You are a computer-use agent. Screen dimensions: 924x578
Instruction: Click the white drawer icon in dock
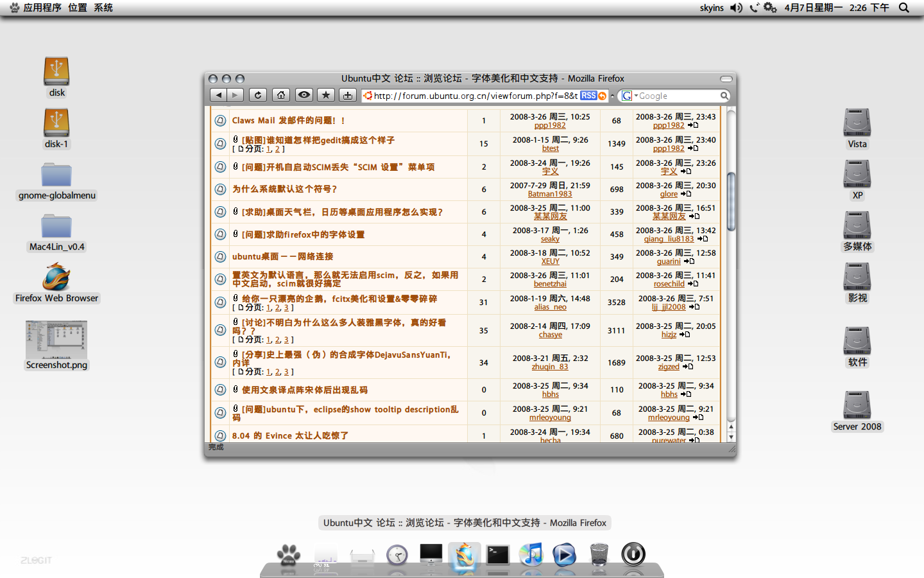click(x=363, y=556)
